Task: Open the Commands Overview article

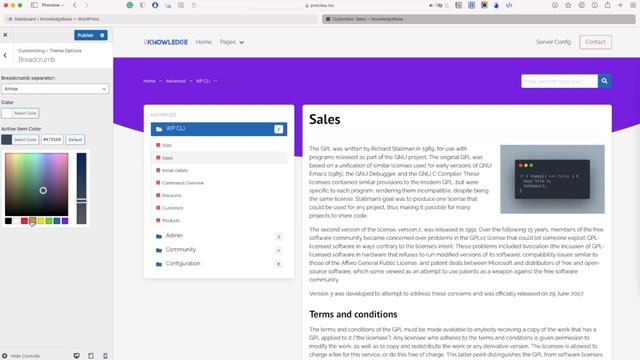Action: click(x=182, y=183)
